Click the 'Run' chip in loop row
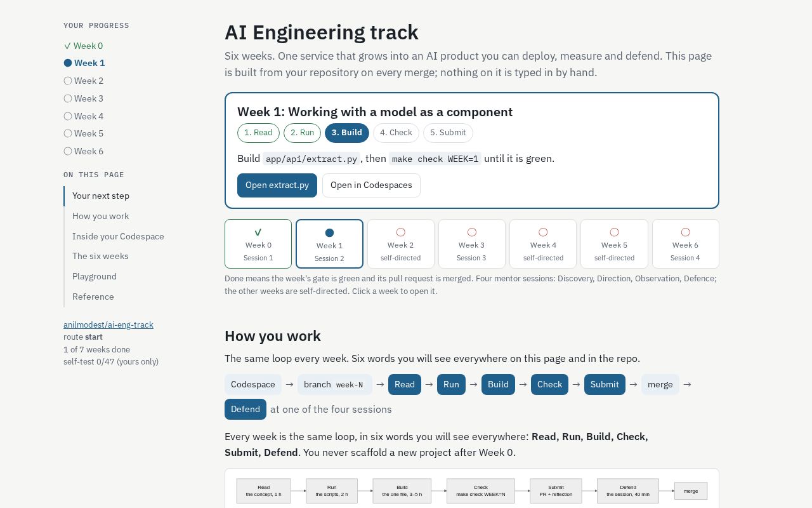Screen dimensions: 812x508 pyautogui.click(x=451, y=384)
